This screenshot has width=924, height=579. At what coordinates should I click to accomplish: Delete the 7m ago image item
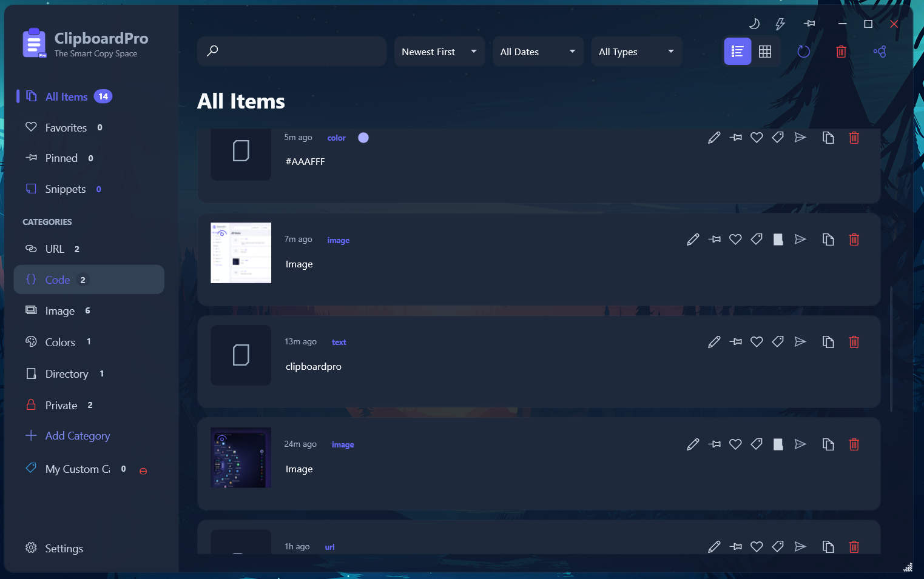pos(854,239)
